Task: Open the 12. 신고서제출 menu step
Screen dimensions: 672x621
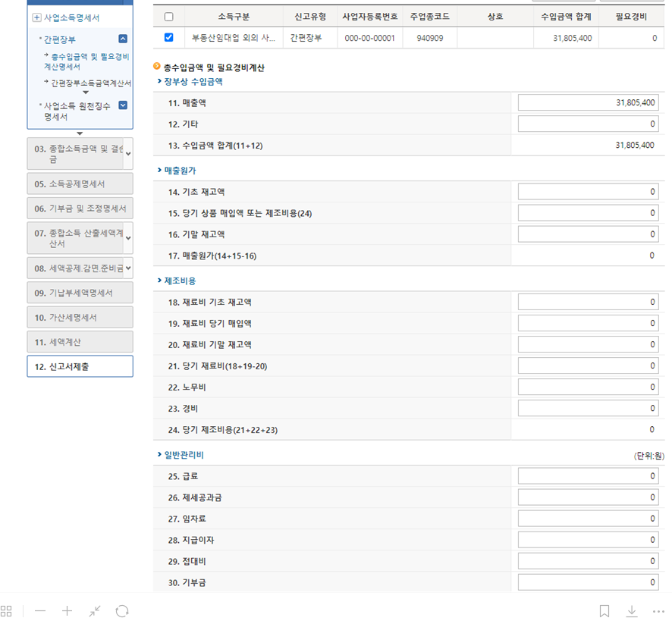Action: point(80,366)
